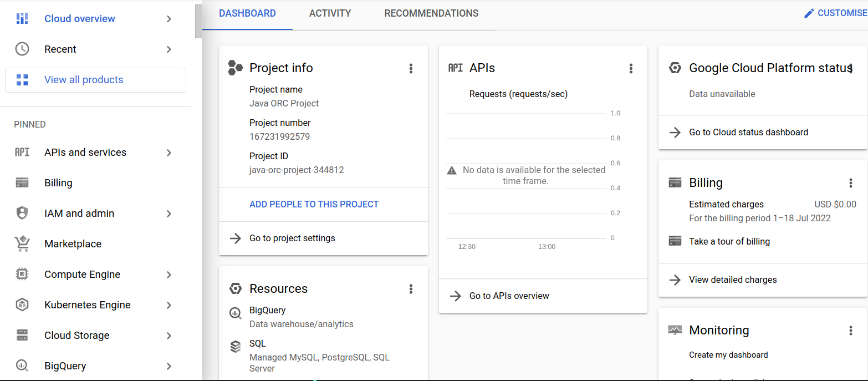Click the IAM and admin shield icon
The height and width of the screenshot is (381, 868).
[22, 213]
